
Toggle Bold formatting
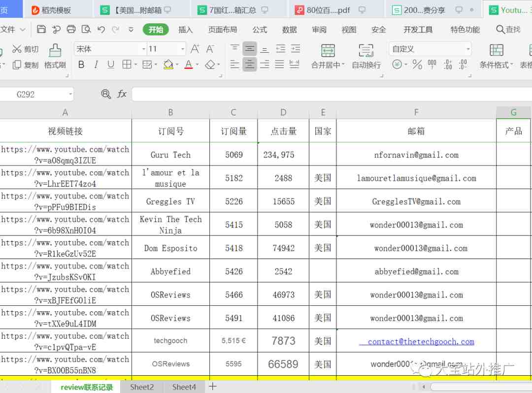coord(81,64)
